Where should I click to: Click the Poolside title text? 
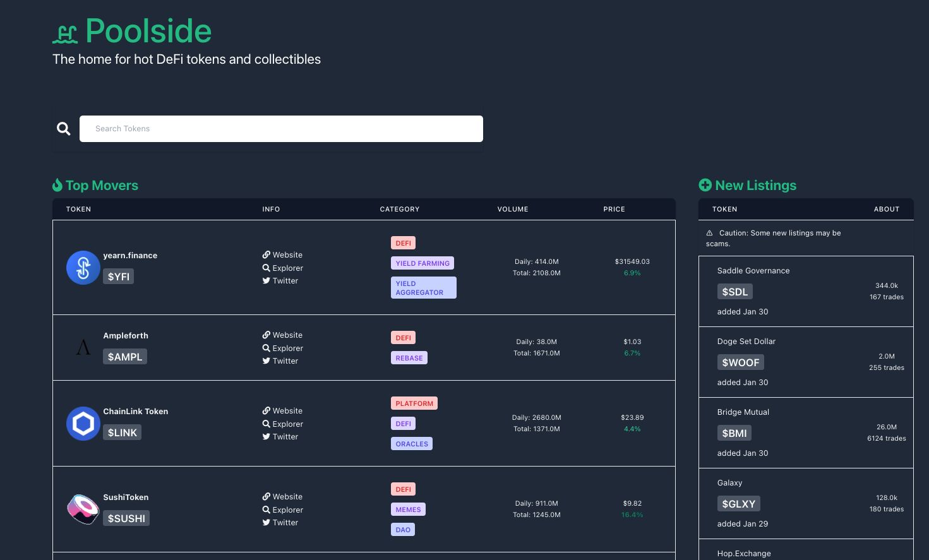(148, 31)
